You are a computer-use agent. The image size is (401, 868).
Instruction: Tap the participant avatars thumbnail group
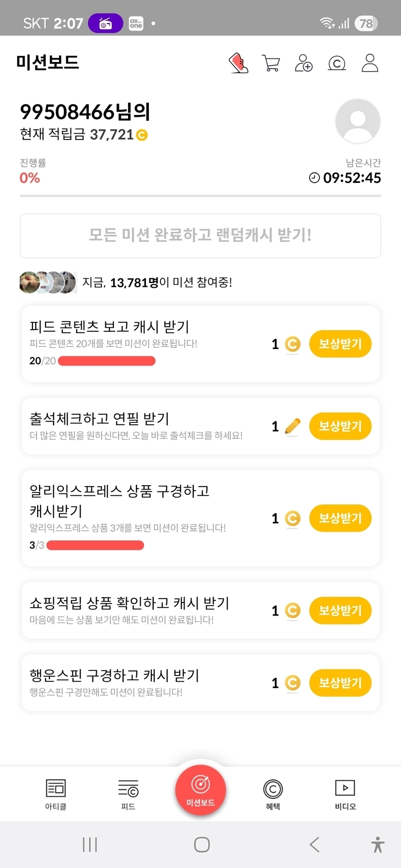pos(48,282)
